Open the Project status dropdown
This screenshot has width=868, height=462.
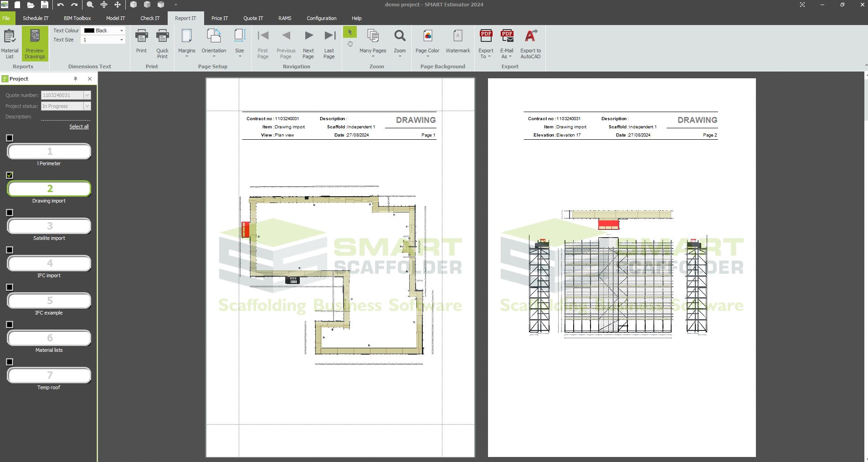coord(87,106)
